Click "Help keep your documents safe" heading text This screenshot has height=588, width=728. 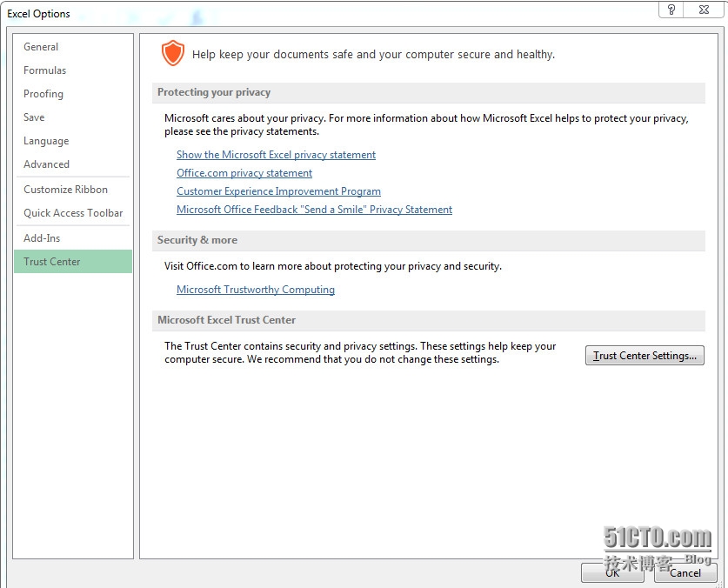click(373, 54)
